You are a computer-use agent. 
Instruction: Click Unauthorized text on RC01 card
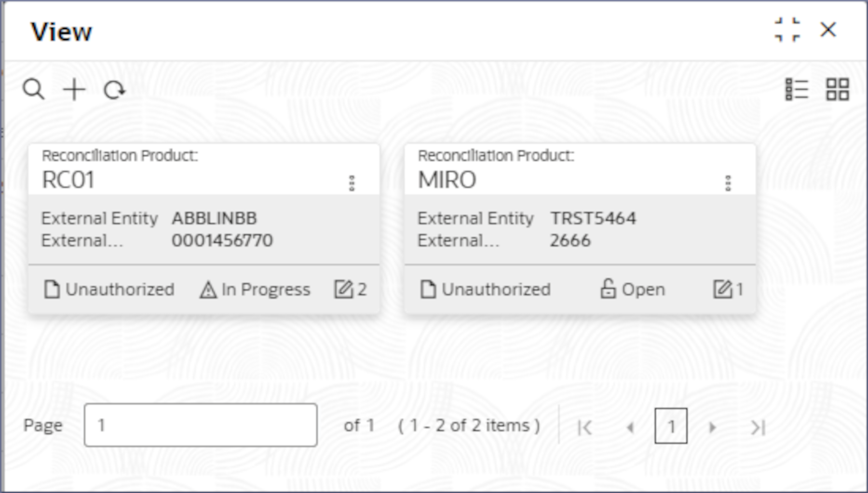point(120,289)
